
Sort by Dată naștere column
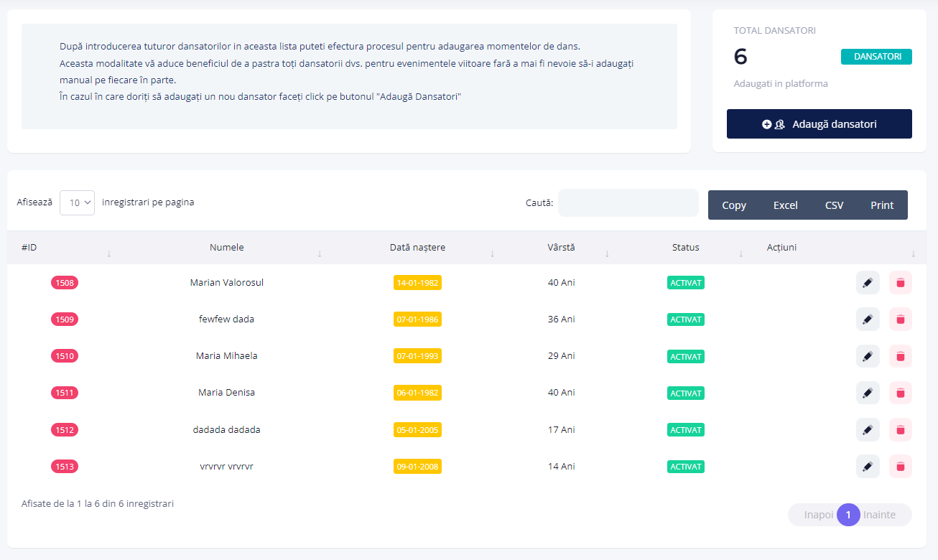coord(417,248)
